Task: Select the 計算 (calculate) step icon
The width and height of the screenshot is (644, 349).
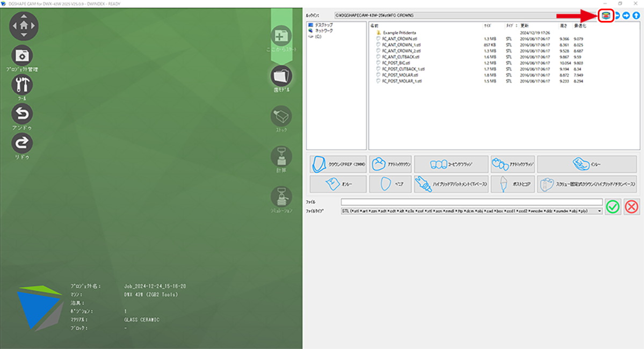Action: tap(281, 156)
